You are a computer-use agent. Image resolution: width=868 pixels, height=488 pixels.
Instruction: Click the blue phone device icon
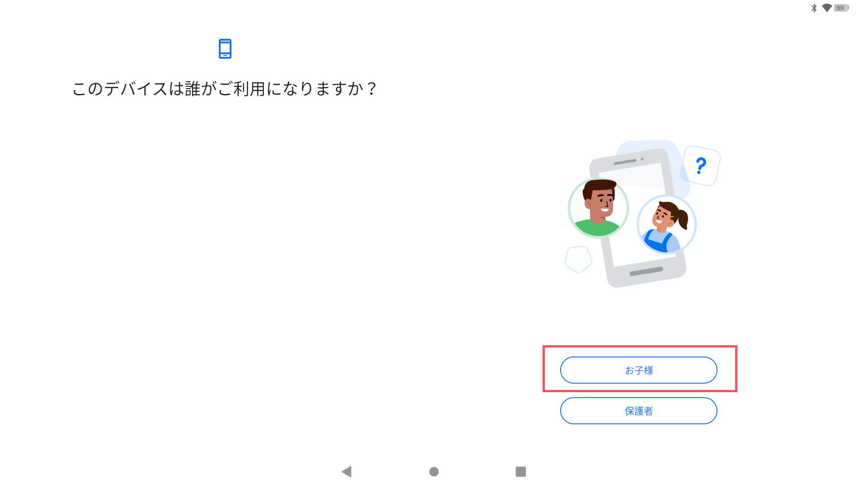coord(225,49)
